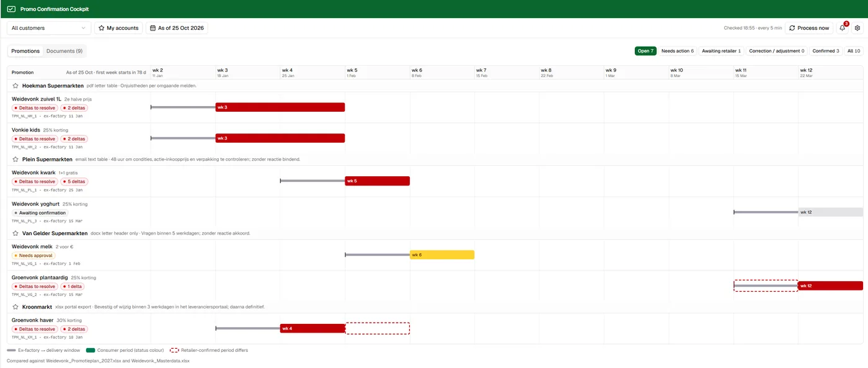
Task: Open the Weidevonk yoghurt promotion
Action: [x=36, y=204]
